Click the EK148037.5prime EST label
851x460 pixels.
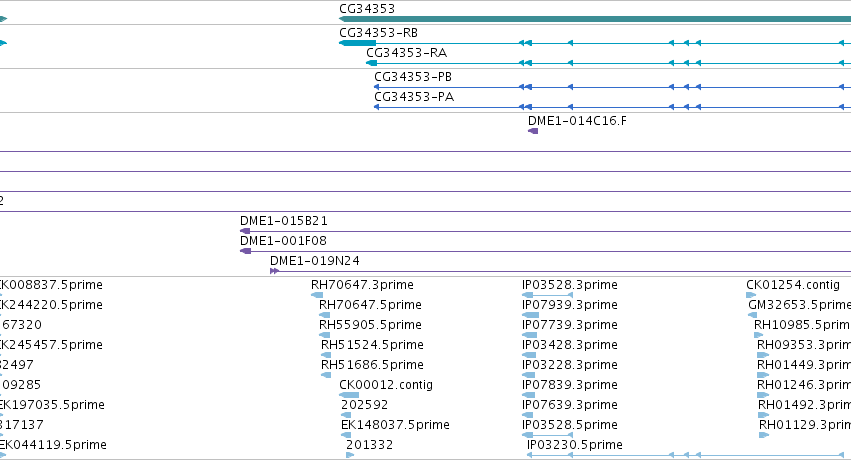pos(395,425)
